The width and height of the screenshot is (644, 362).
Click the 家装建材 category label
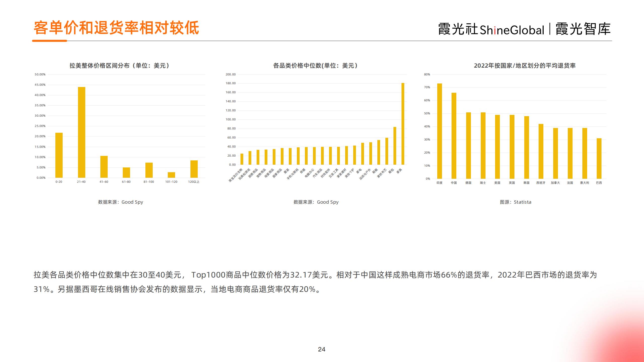tap(342, 173)
